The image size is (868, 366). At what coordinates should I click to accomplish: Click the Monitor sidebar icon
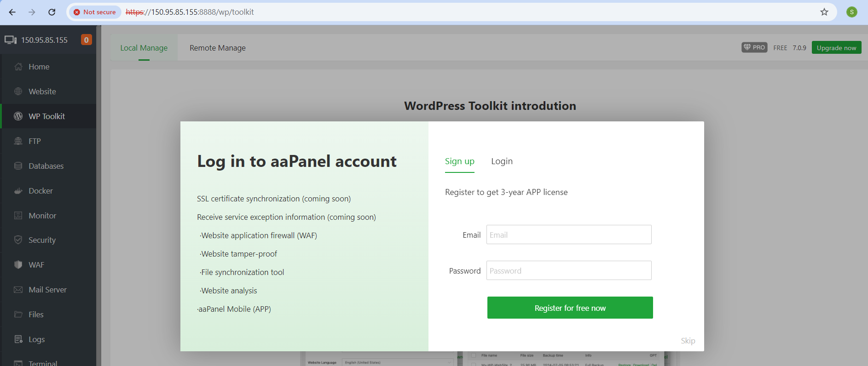tap(18, 216)
